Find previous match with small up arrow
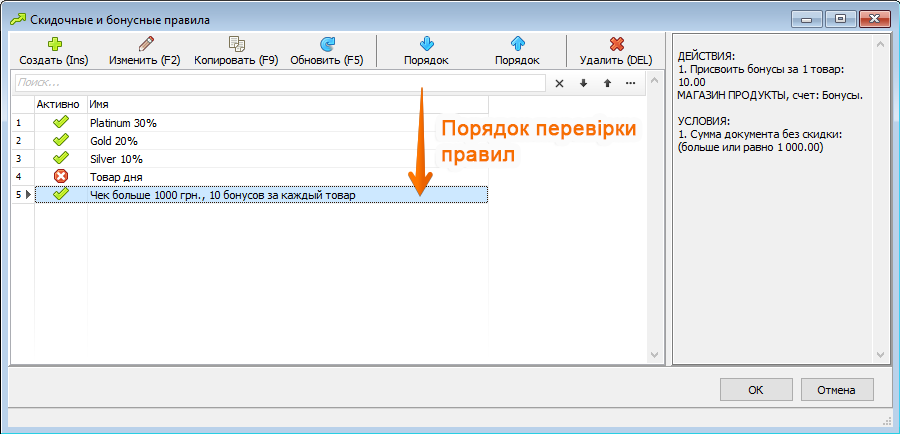Screen dimensions: 900x434 607,83
